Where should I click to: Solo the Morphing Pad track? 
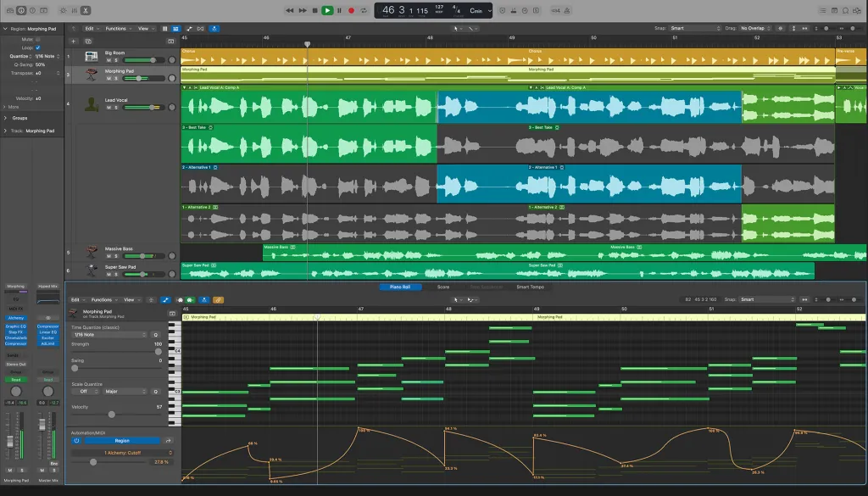coord(115,79)
